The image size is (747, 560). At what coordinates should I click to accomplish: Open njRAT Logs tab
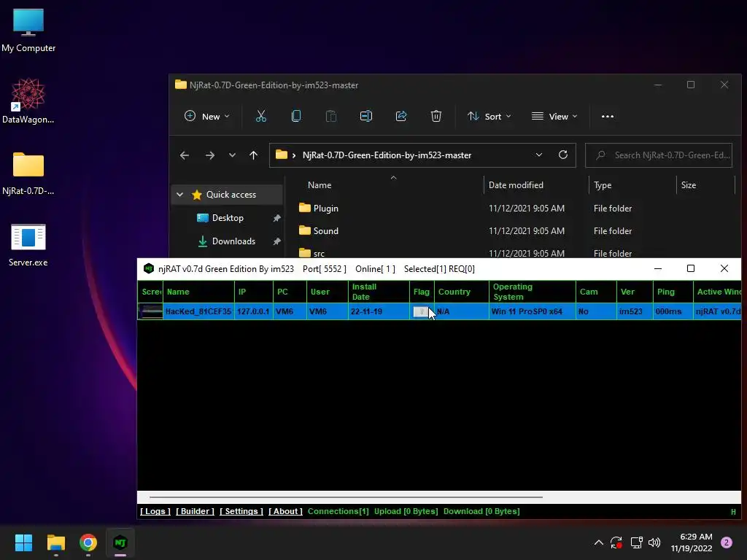coord(155,511)
